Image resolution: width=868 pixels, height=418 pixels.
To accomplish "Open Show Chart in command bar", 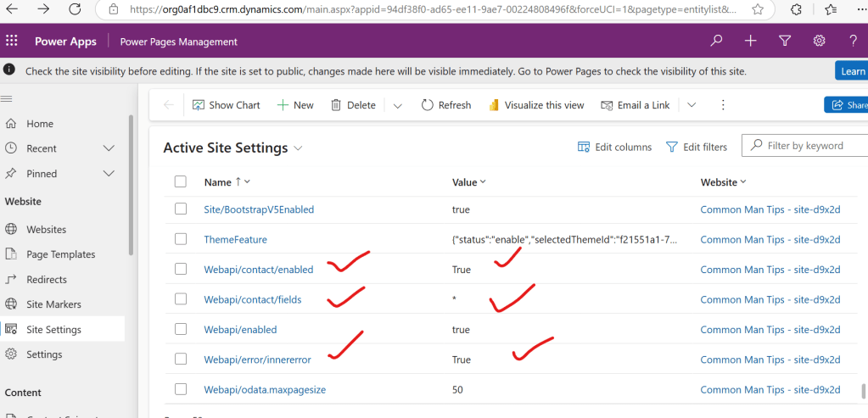I will pyautogui.click(x=227, y=105).
